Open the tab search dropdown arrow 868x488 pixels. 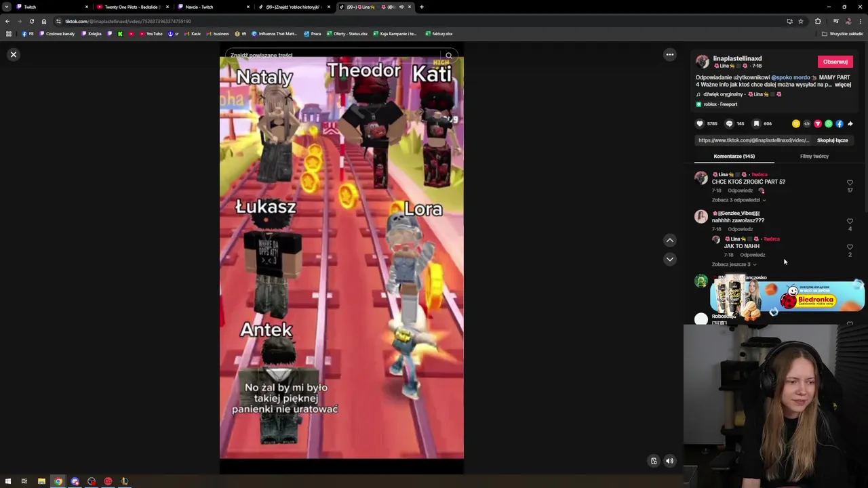[x=6, y=7]
